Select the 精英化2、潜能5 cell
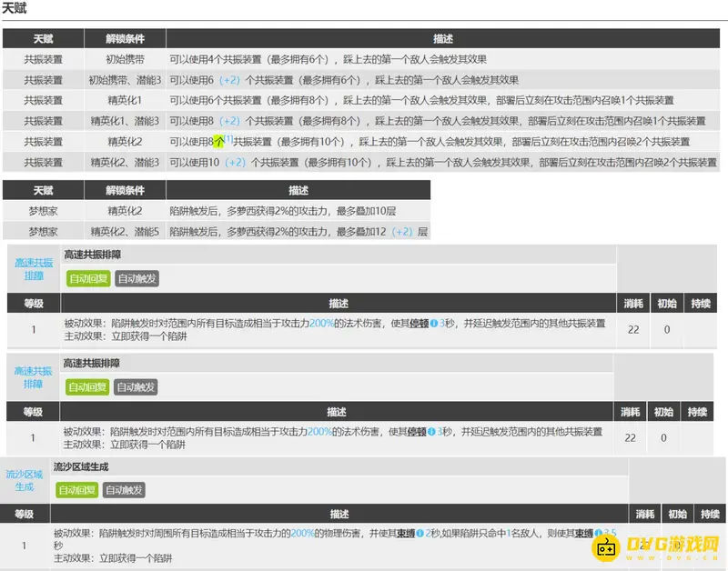728x571 pixels. point(125,232)
